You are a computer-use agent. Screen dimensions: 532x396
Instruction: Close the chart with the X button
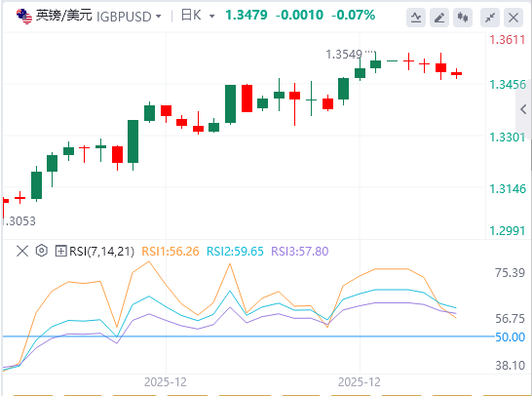[x=513, y=17]
